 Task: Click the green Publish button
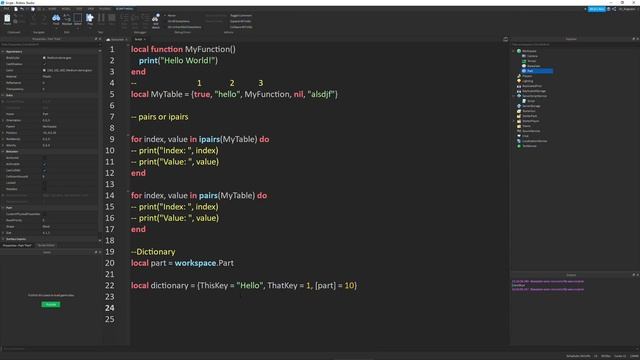point(51,304)
